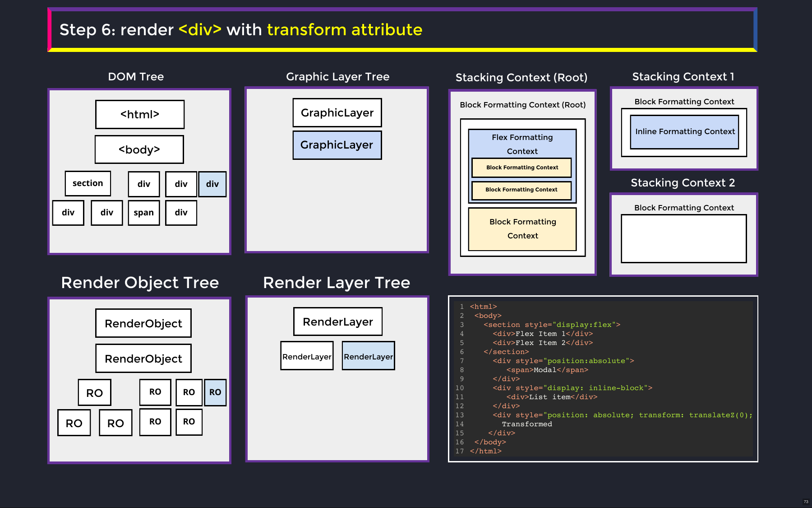Click the empty white box in Stacking Context 2

click(684, 238)
